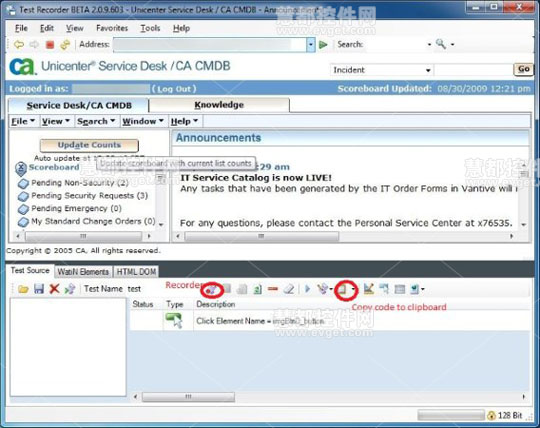The width and height of the screenshot is (540, 428).
Task: Expand the Window dropdown menu
Action: point(143,121)
